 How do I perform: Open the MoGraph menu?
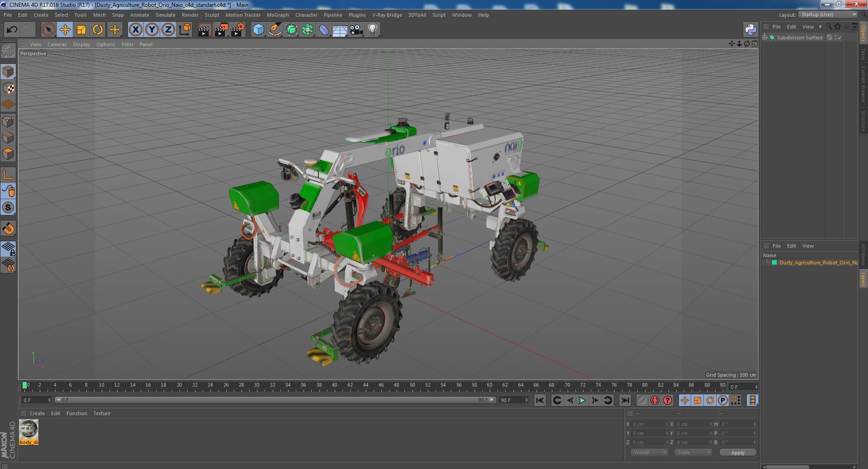pos(278,15)
